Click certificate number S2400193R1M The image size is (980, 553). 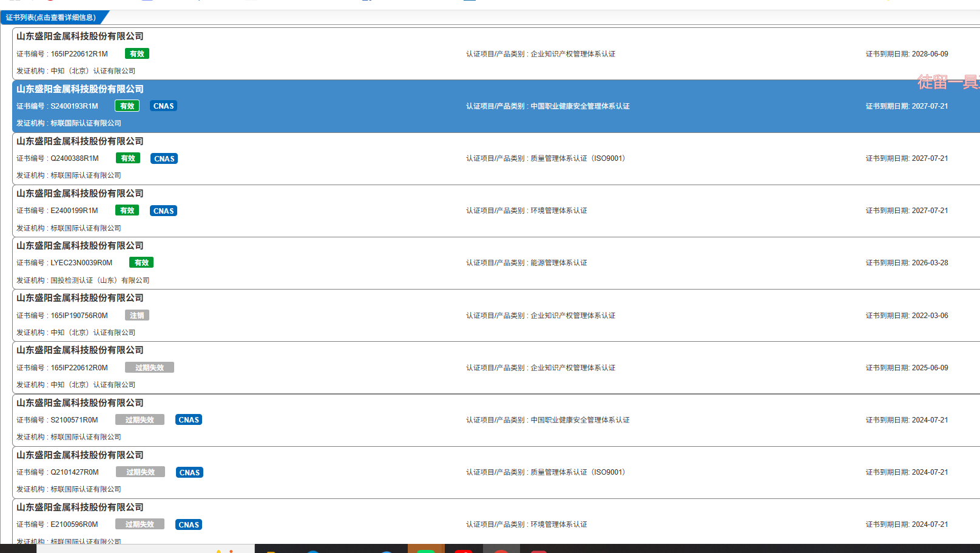(74, 106)
